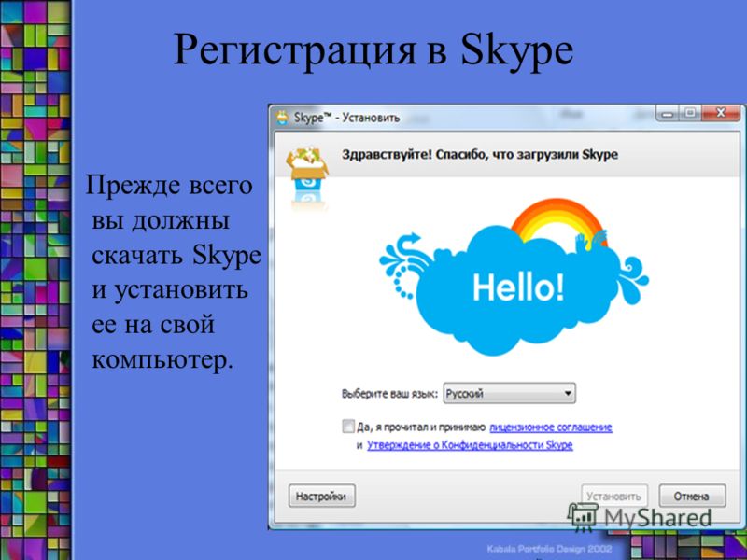Image resolution: width=747 pixels, height=560 pixels.
Task: Open Утверждение о Конфиденциальности Skype link
Action: click(x=470, y=445)
